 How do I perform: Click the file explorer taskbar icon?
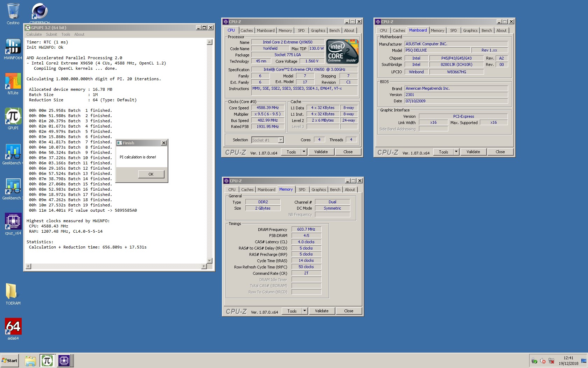(30, 361)
